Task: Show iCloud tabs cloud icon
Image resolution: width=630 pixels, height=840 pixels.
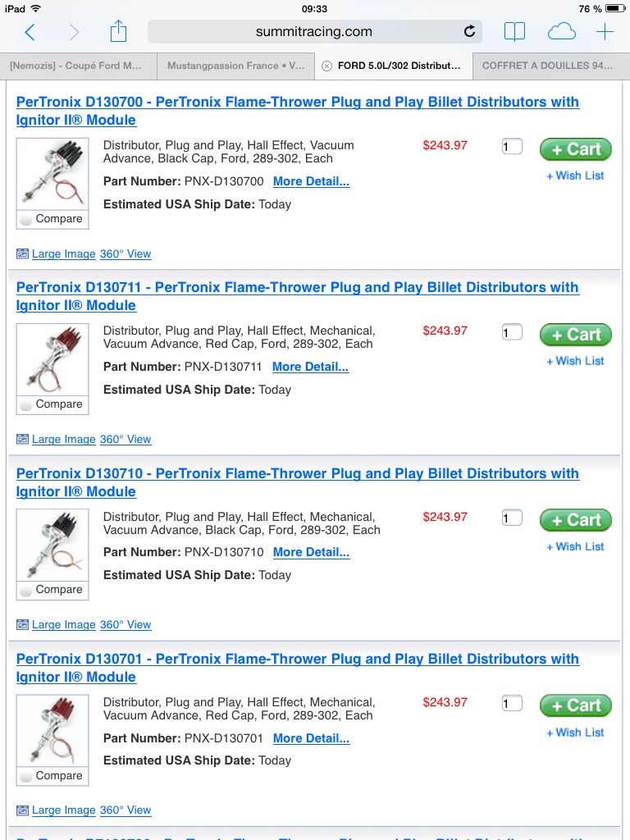Action: click(x=561, y=32)
